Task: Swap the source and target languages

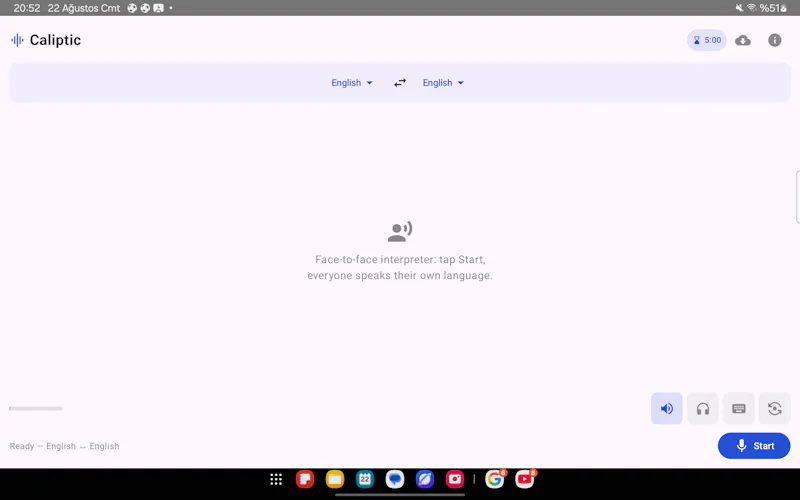Action: (x=400, y=83)
